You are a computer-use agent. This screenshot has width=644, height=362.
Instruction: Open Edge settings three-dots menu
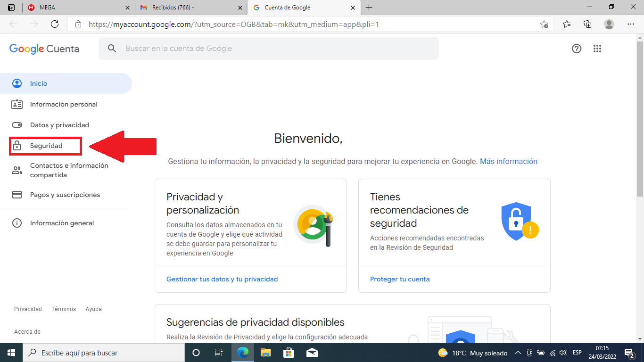(631, 24)
